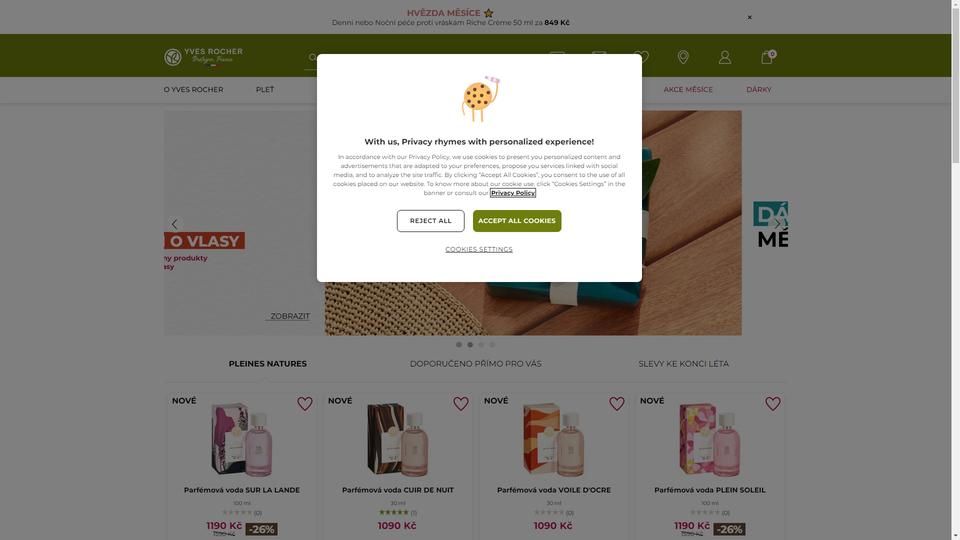The height and width of the screenshot is (540, 960).
Task: Open the shopping bag cart icon
Action: tap(767, 57)
